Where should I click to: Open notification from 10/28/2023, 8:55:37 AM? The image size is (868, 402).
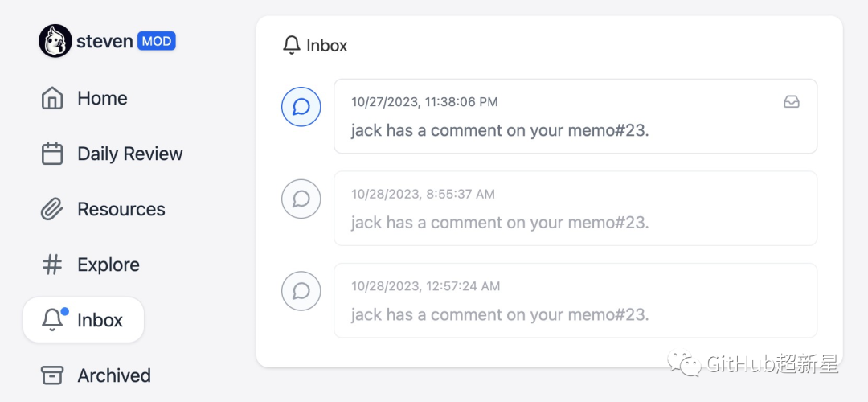[x=499, y=222]
